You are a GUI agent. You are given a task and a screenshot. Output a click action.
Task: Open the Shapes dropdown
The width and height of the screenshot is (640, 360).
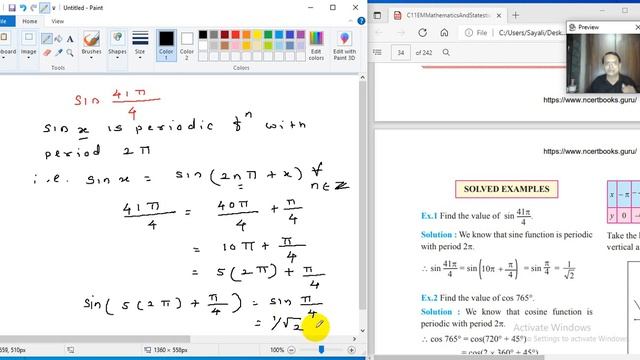tap(117, 58)
